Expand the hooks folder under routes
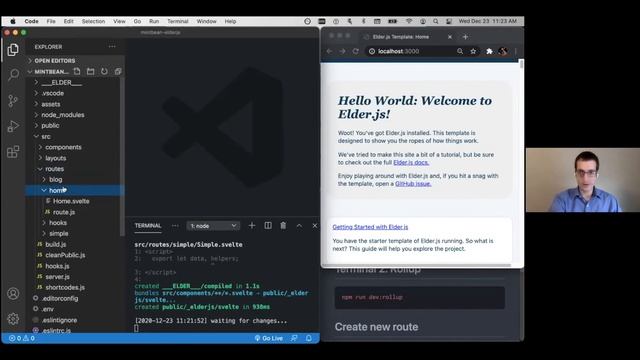The height and width of the screenshot is (360, 640). click(x=58, y=222)
